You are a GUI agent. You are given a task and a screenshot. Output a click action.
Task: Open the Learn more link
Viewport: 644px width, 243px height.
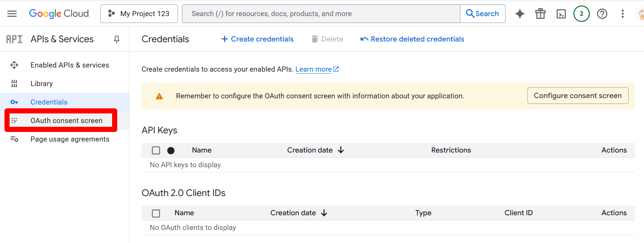(317, 69)
